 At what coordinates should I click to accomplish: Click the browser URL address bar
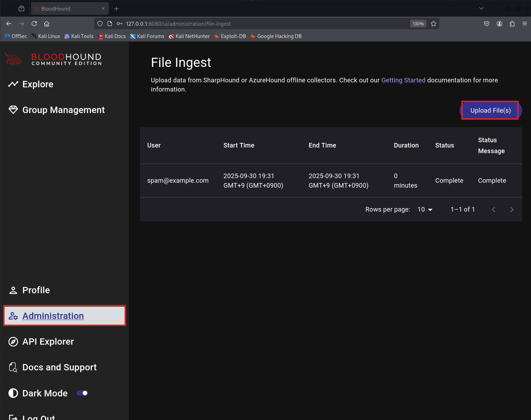point(264,24)
